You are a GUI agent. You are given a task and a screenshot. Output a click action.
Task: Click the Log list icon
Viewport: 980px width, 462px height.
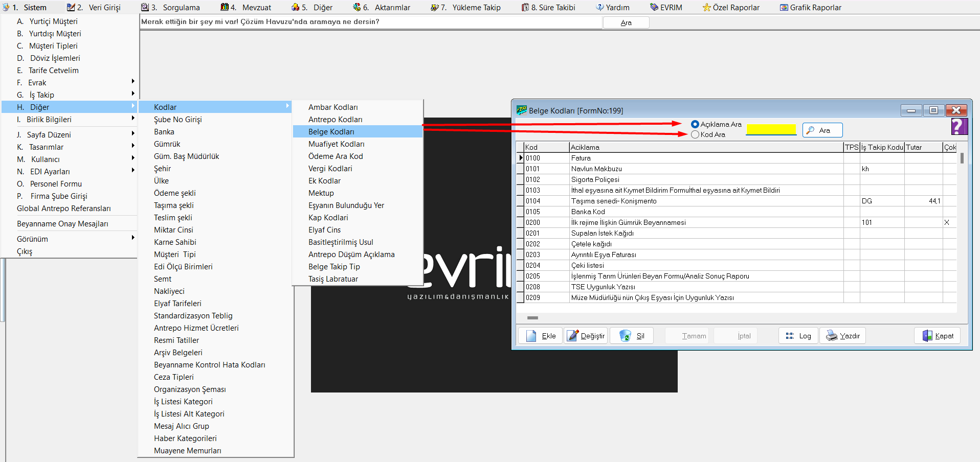tap(790, 336)
